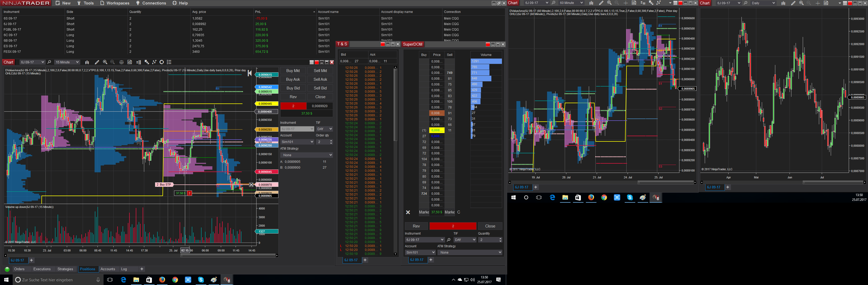The height and width of the screenshot is (285, 868).
Task: Zoom out on the 15 Minute chart
Action: [113, 62]
